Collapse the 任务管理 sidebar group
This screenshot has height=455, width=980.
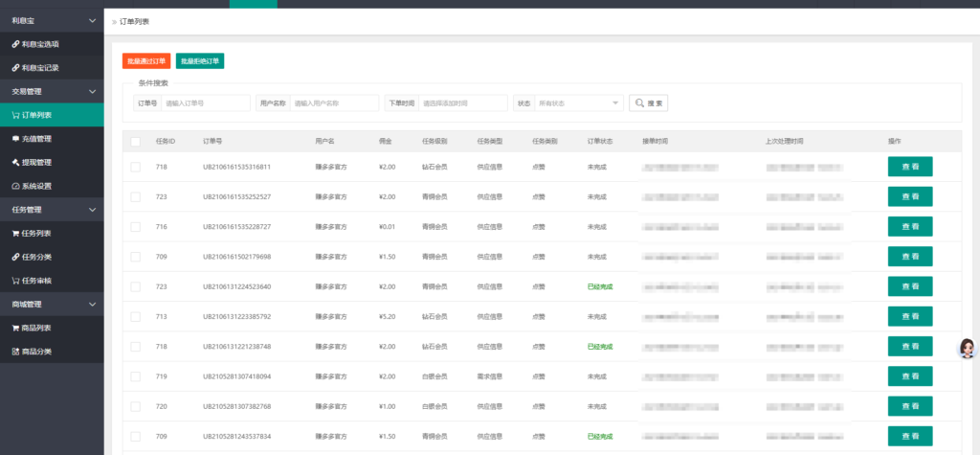tap(92, 210)
